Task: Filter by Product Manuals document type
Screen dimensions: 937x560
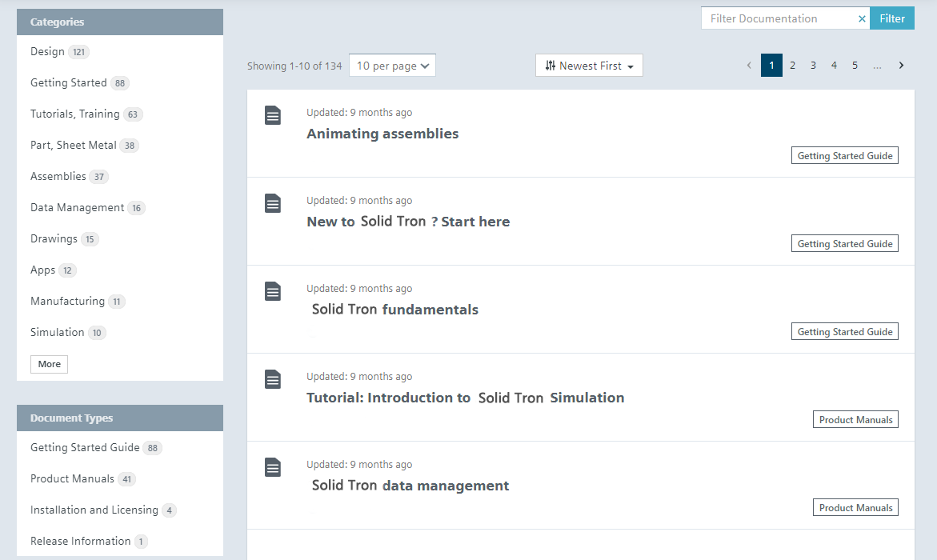Action: pos(72,478)
